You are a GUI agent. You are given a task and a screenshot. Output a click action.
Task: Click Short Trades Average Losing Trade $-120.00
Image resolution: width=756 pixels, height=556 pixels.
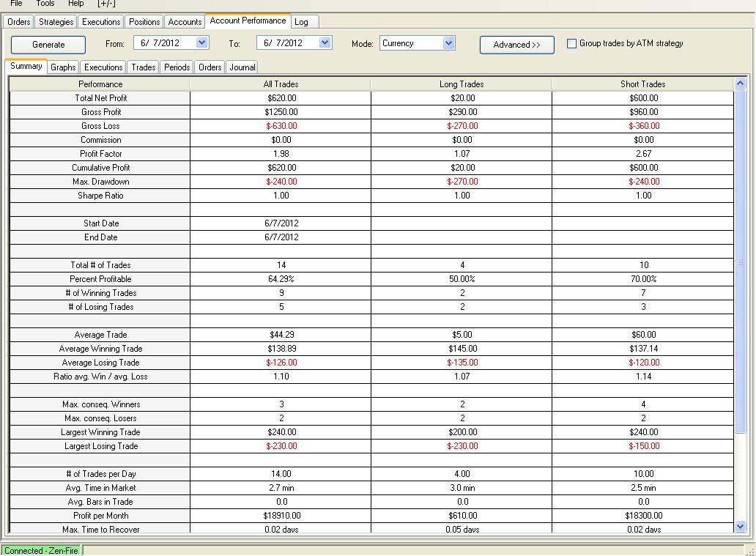tap(644, 363)
